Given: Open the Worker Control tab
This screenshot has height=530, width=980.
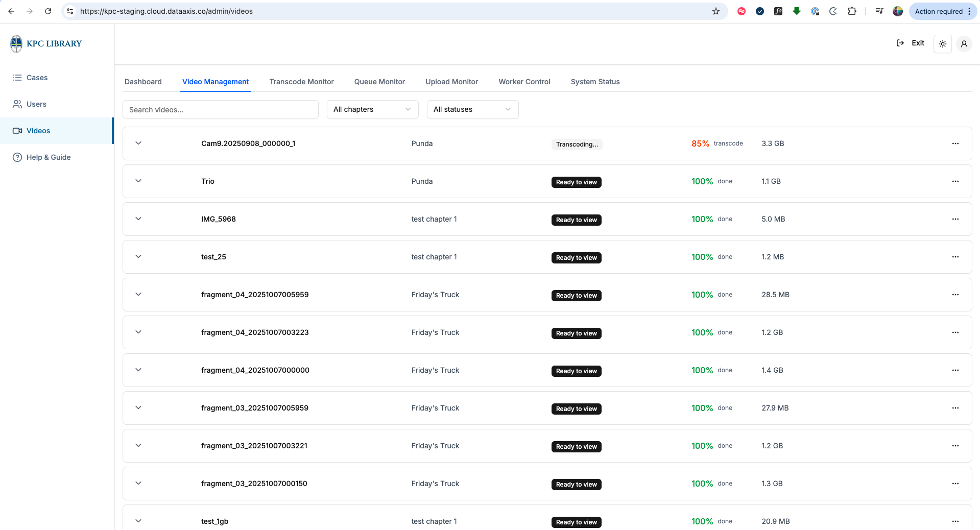Looking at the screenshot, I should pyautogui.click(x=524, y=82).
